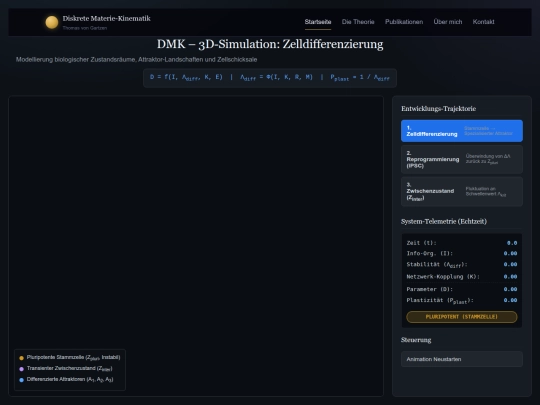Viewport: 540px width, 405px height.
Task: Click the golden sphere site logo
Action: (x=52, y=22)
